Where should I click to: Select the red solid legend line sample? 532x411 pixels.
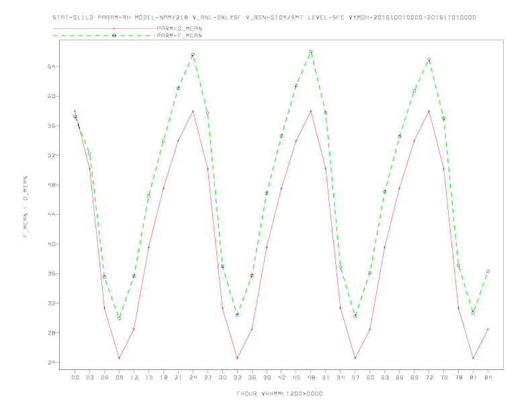click(104, 28)
